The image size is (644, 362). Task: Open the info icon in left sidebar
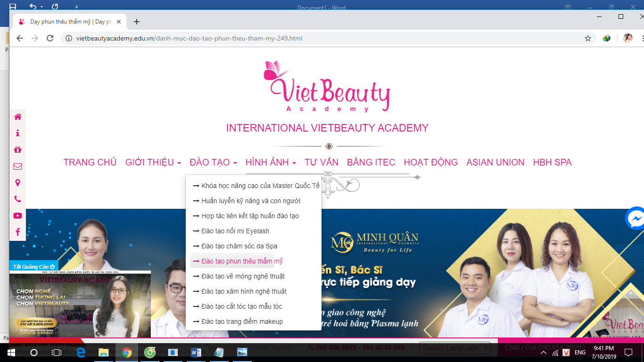pyautogui.click(x=17, y=133)
